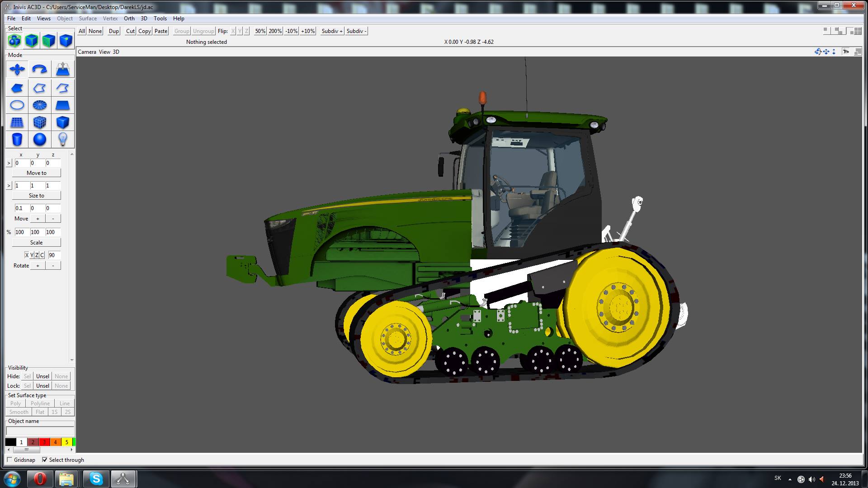
Task: Choose the Sphere primitive tool
Action: [40, 140]
